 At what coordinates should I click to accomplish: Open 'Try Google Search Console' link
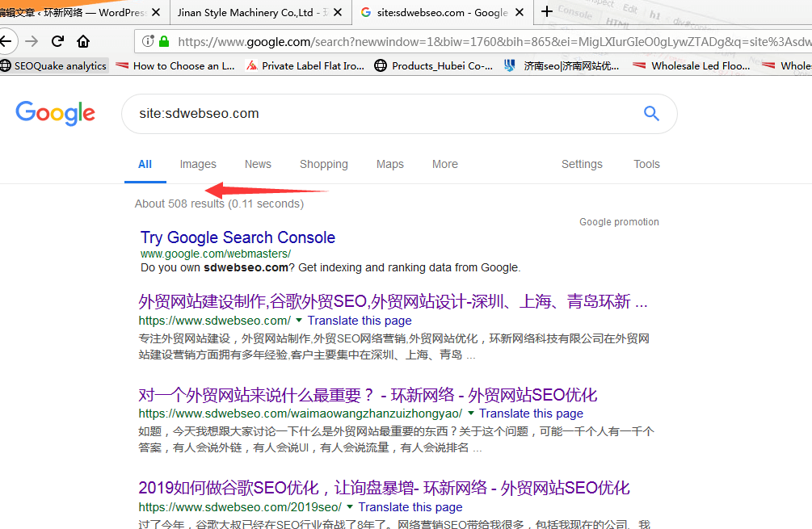click(238, 237)
